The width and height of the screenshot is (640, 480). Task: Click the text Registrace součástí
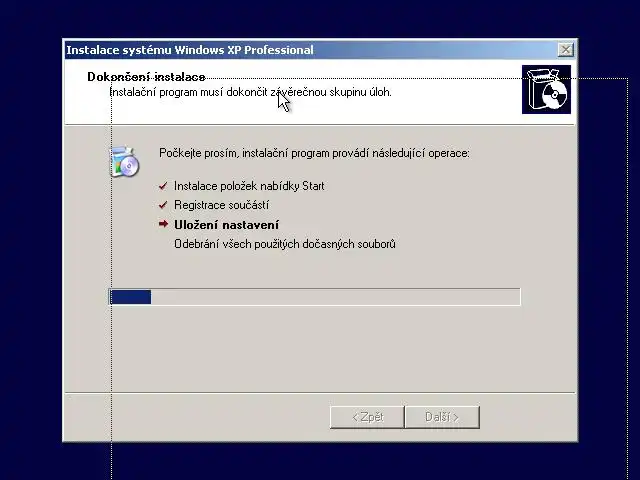pos(221,205)
